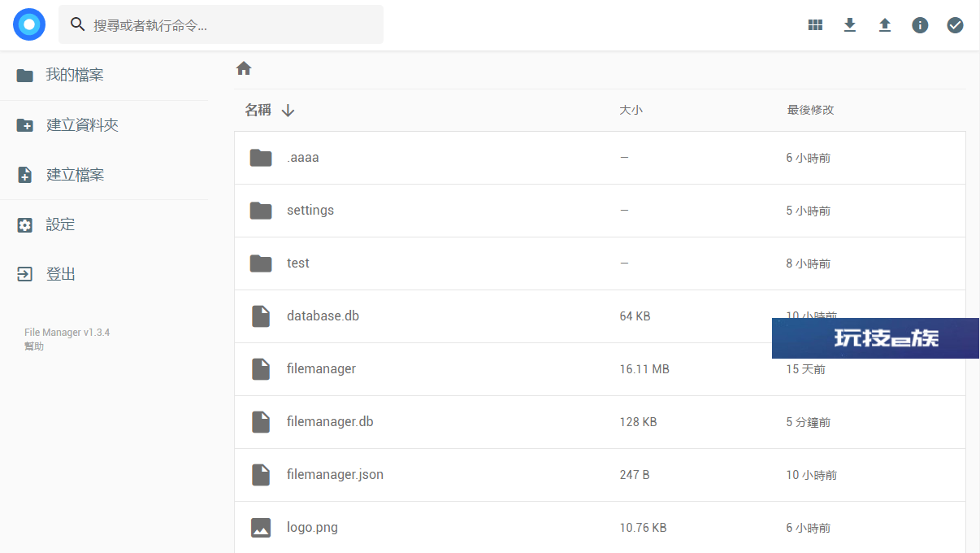Sort by 大小 column header
Image resolution: width=980 pixels, height=553 pixels.
tap(631, 110)
